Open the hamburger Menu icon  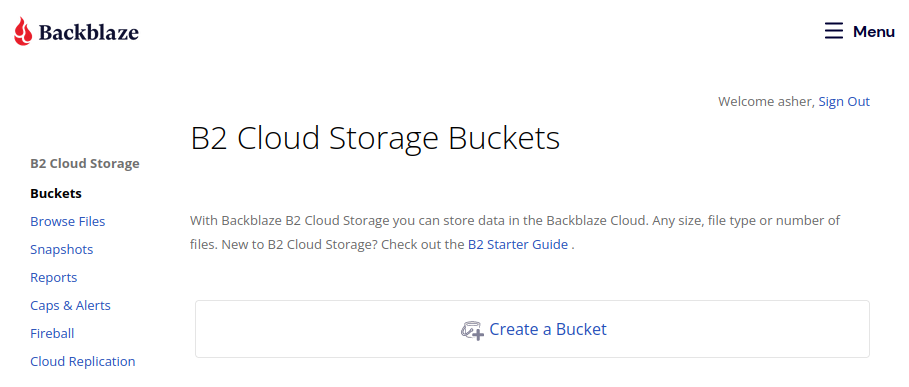pyautogui.click(x=834, y=31)
